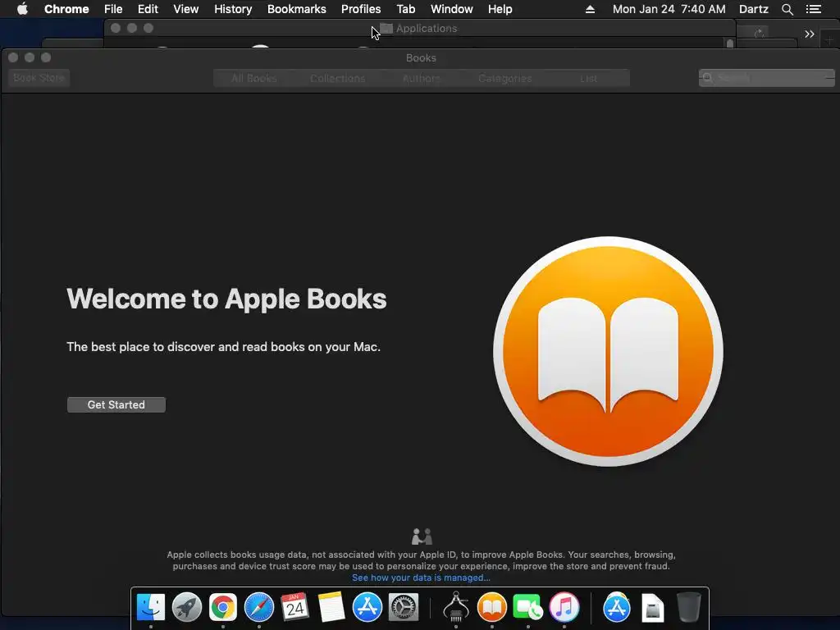Launch Safari compass icon in dock

(258, 607)
